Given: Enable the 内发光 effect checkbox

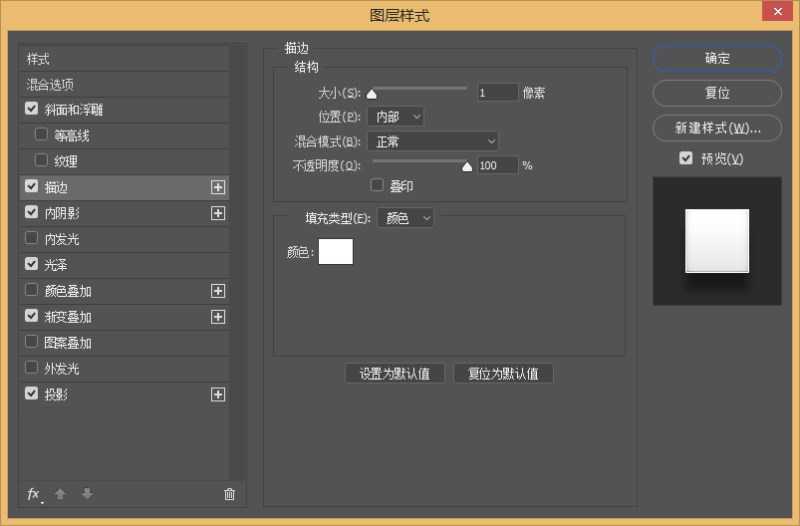Looking at the screenshot, I should (32, 239).
